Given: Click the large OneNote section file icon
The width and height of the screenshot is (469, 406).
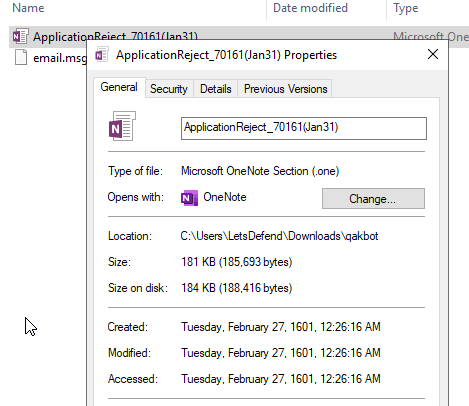Looking at the screenshot, I should tap(122, 126).
